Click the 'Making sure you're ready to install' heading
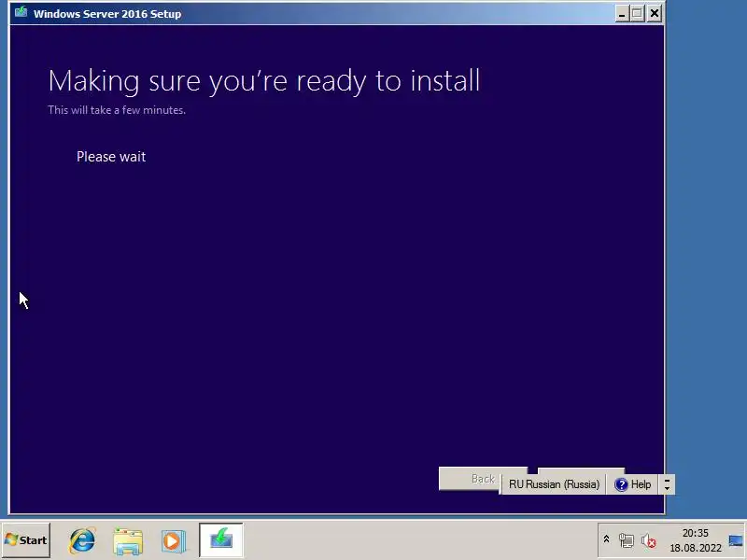 [x=264, y=81]
